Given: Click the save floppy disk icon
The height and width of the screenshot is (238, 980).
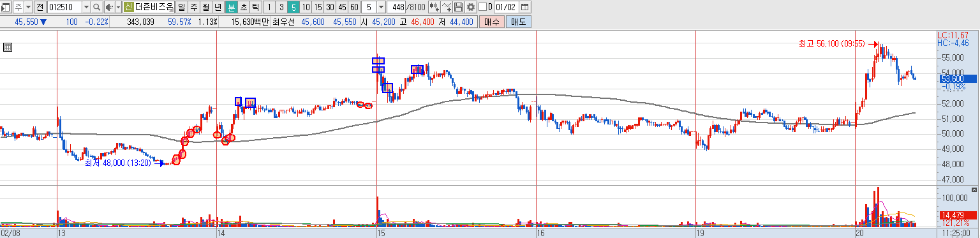Looking at the screenshot, I should 459,7.
